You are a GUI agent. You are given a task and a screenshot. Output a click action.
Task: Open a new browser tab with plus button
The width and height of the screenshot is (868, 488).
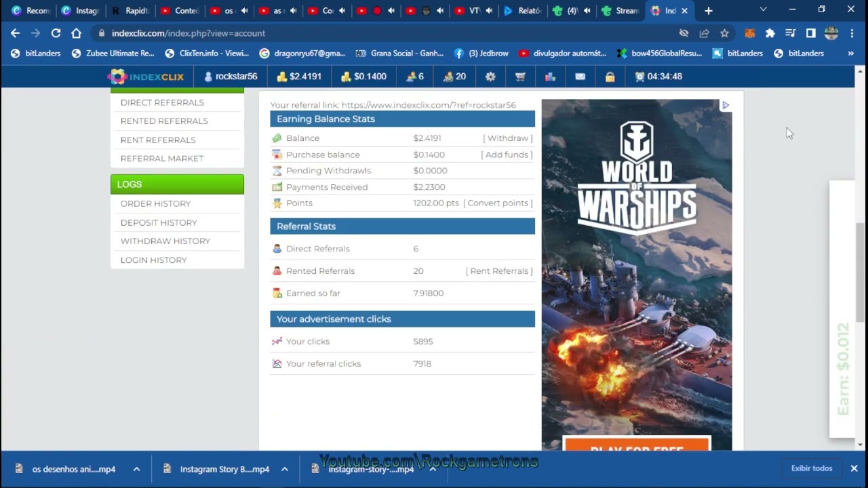click(x=708, y=11)
